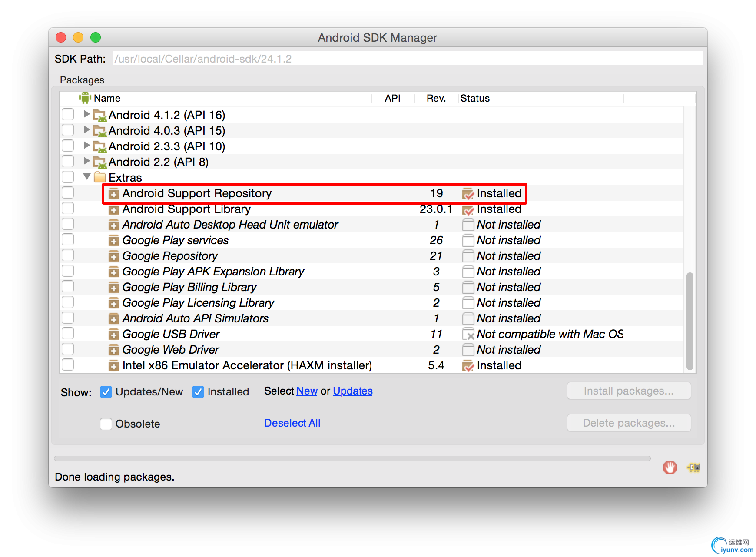Click the Android Auto Desktop Head Unit package icon
This screenshot has height=557, width=756.
[x=113, y=225]
